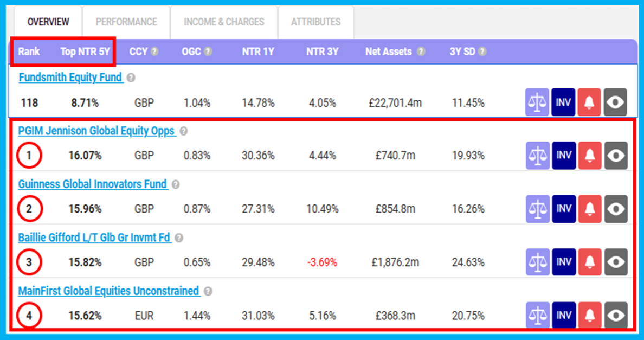Open the Net Assets help tooltip
644x340 pixels.
pyautogui.click(x=420, y=52)
